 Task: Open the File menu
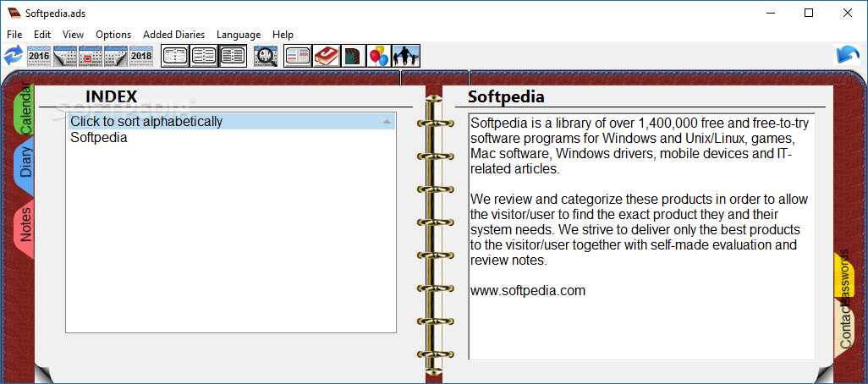coord(14,35)
